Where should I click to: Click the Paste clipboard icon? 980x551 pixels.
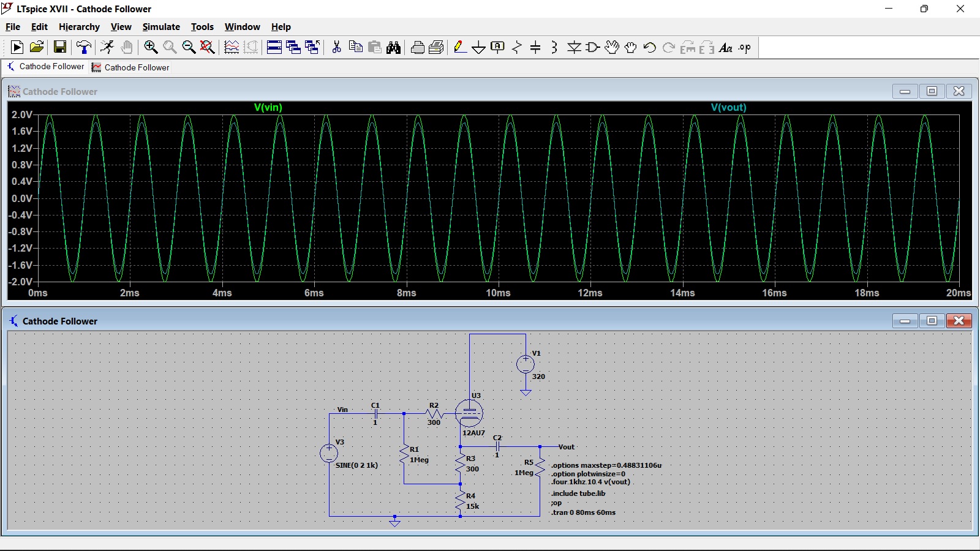375,47
